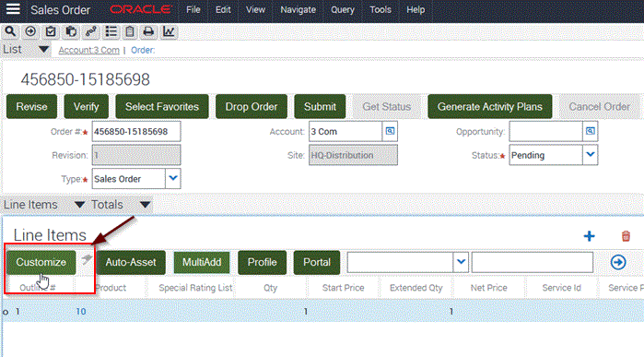The image size is (644, 357).
Task: Open the Status dropdown showing Pending
Action: (x=591, y=155)
